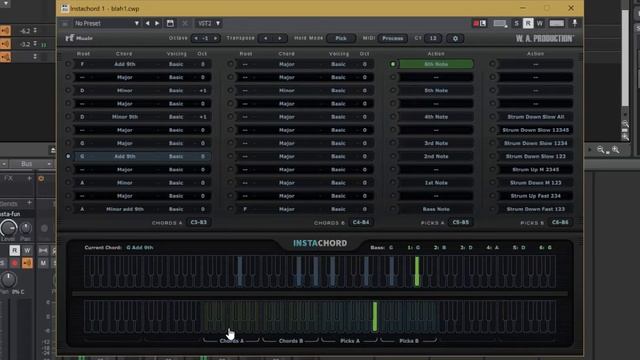Click the Picks A zone label under keyboard
This screenshot has height=360, width=640.
tap(350, 341)
